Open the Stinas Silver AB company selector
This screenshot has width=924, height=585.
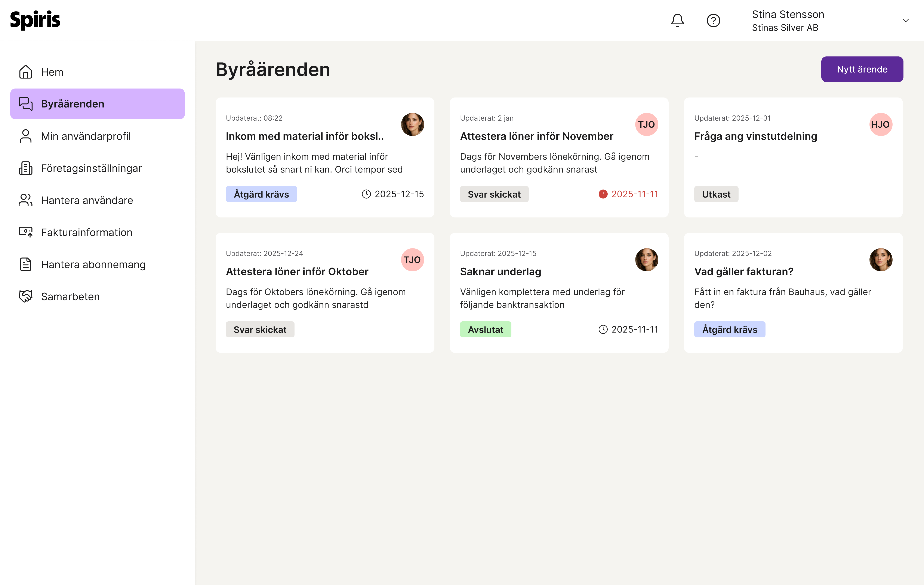pos(785,28)
